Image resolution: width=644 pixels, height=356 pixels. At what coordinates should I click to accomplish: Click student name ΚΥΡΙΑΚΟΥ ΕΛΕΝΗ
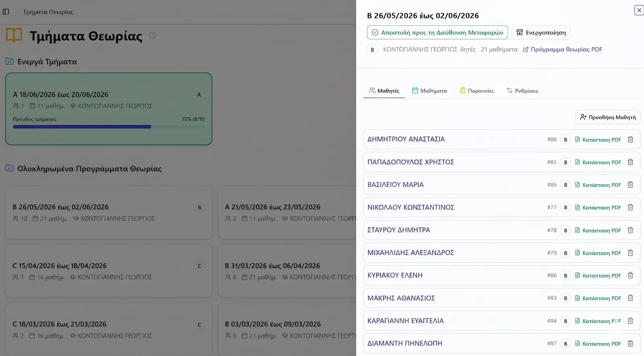point(395,275)
